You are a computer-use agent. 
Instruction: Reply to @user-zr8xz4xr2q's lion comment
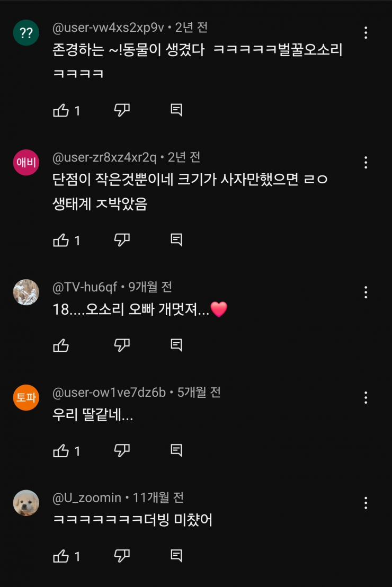click(x=176, y=239)
